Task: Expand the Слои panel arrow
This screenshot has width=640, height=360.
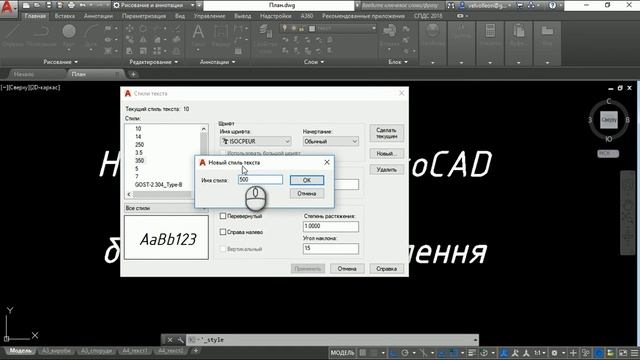Action: 322,62
